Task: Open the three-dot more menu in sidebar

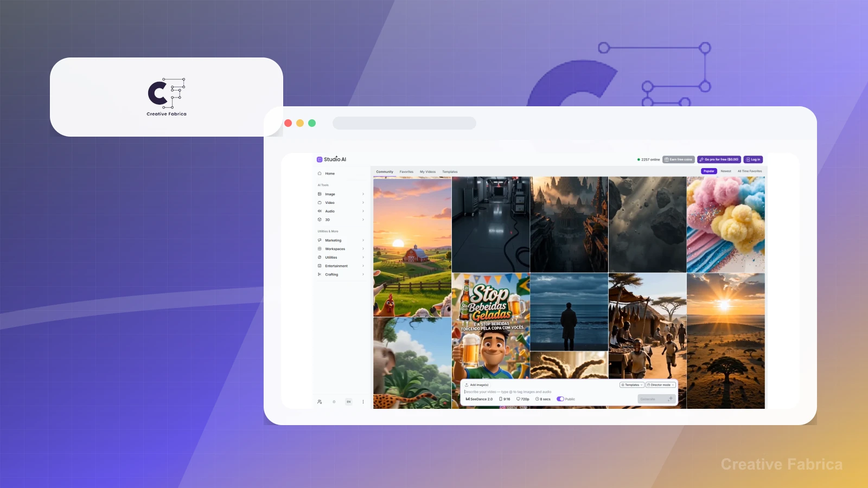Action: 363,402
